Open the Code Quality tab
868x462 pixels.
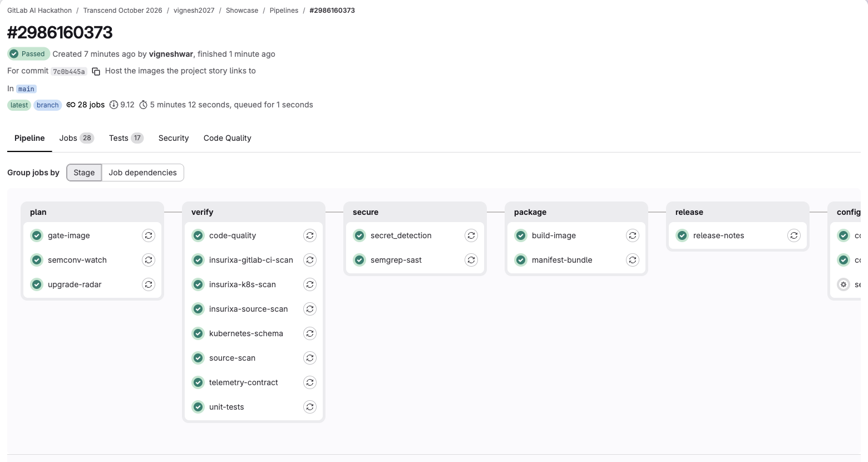pos(228,138)
